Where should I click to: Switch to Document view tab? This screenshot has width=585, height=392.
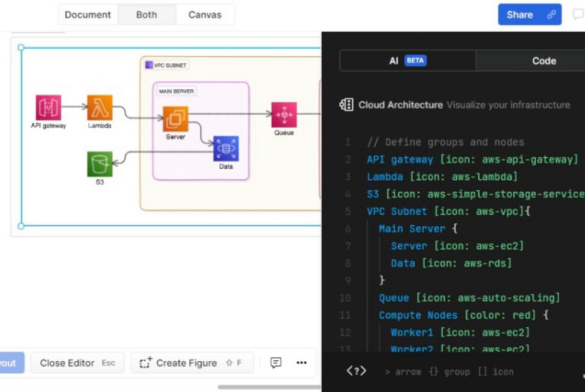[x=88, y=15]
